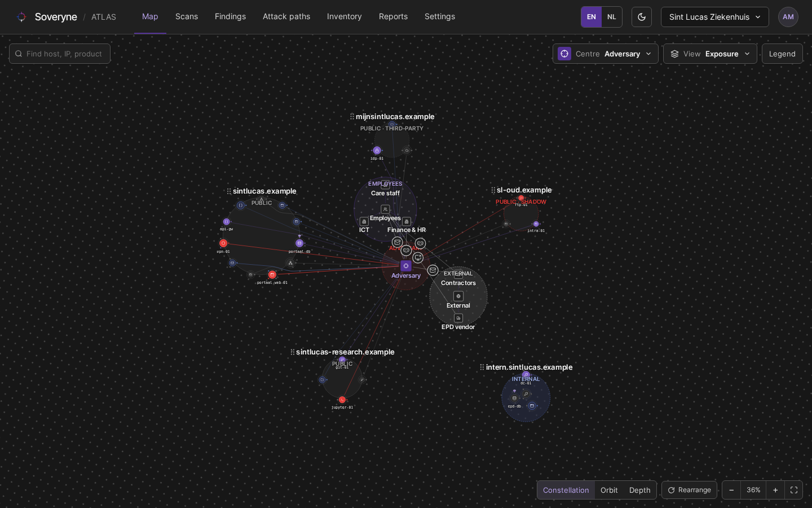Viewport: 812px width, 508px height.
Task: Open the Reports tab
Action: pos(393,17)
